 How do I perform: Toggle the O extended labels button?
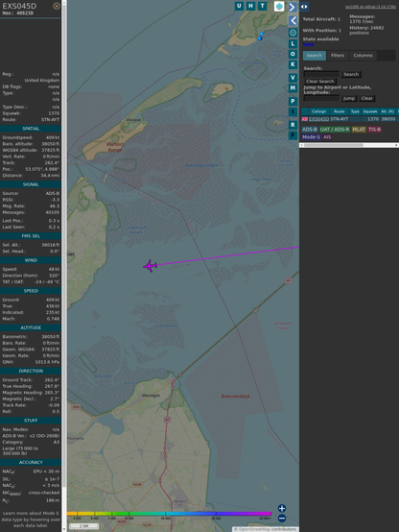point(293,54)
